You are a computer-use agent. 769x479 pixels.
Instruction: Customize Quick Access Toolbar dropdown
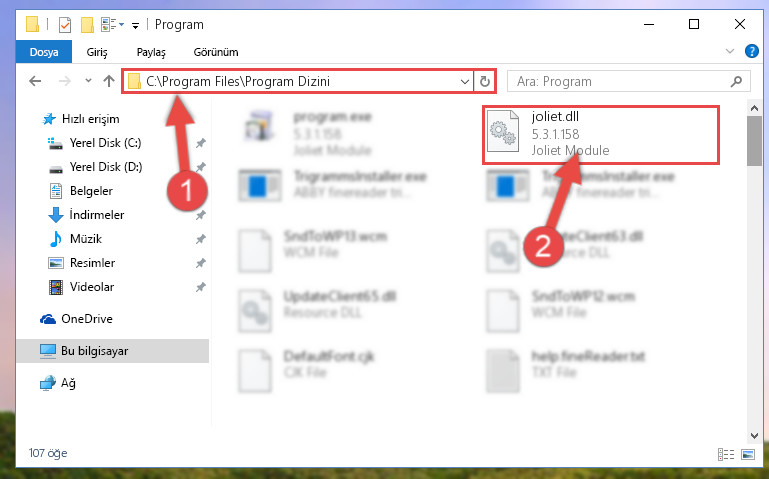pyautogui.click(x=135, y=25)
